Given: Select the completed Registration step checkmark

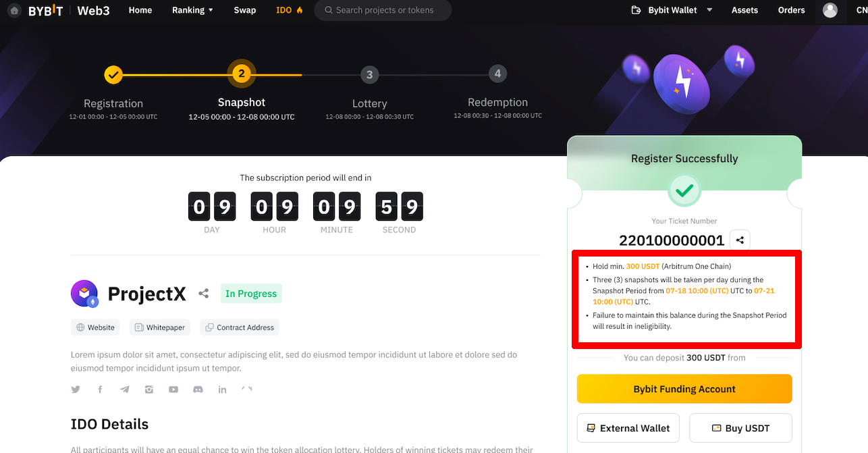Looking at the screenshot, I should pos(113,74).
